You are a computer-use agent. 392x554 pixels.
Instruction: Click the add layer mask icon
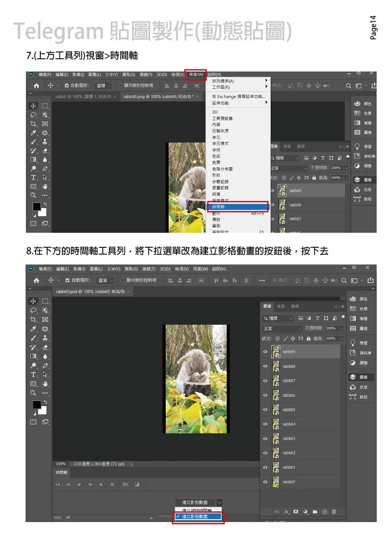pos(296,512)
